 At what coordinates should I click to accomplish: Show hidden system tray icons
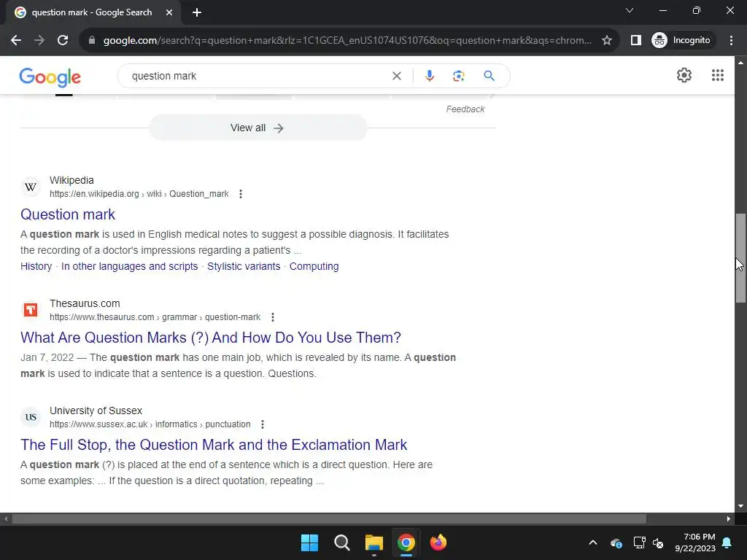click(593, 542)
